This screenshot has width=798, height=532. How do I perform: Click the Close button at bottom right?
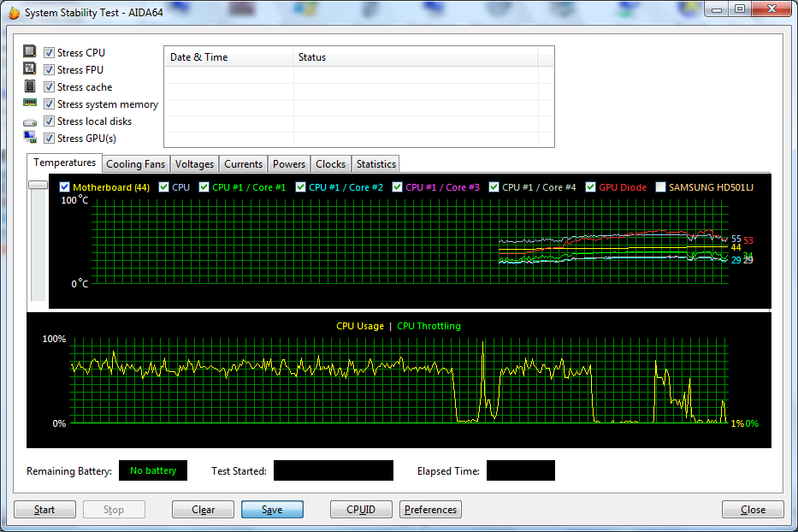pyautogui.click(x=753, y=510)
